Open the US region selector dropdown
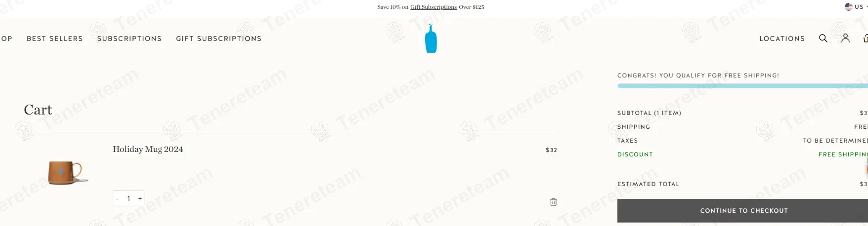The height and width of the screenshot is (226, 868). 856,7
